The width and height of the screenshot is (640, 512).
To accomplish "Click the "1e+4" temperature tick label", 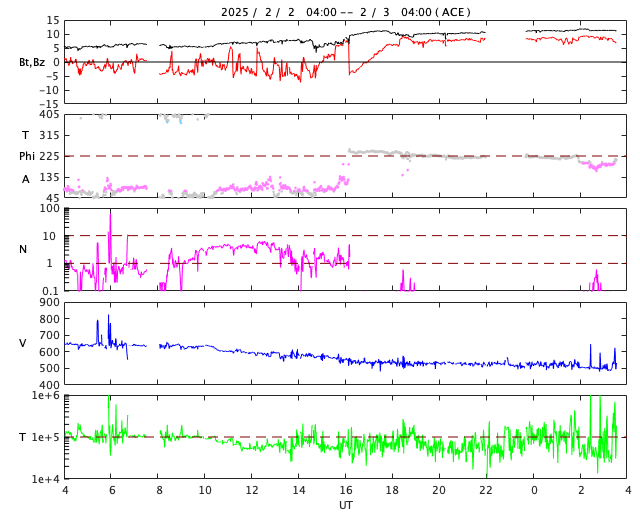I will pos(46,479).
